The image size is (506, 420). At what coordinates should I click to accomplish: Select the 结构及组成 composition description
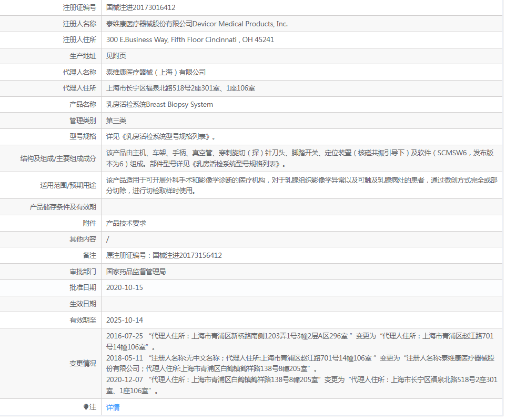pyautogui.click(x=300, y=158)
